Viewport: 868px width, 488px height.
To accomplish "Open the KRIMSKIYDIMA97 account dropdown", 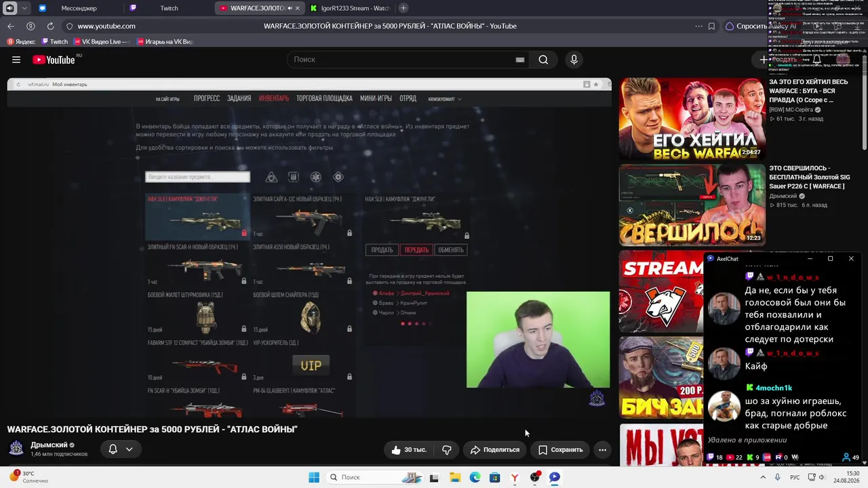I will click(x=445, y=99).
